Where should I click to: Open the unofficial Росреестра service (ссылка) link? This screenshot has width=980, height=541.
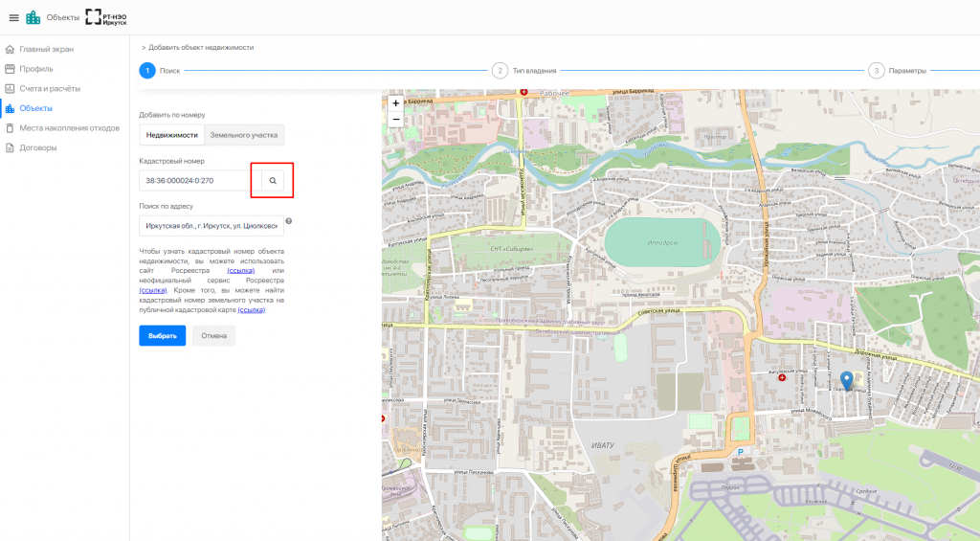(x=153, y=290)
